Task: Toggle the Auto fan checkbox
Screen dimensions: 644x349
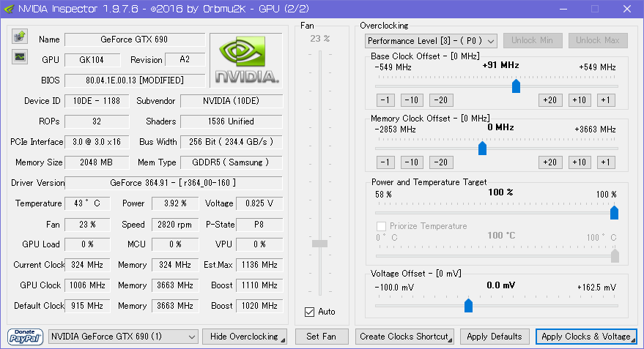Action: [310, 312]
